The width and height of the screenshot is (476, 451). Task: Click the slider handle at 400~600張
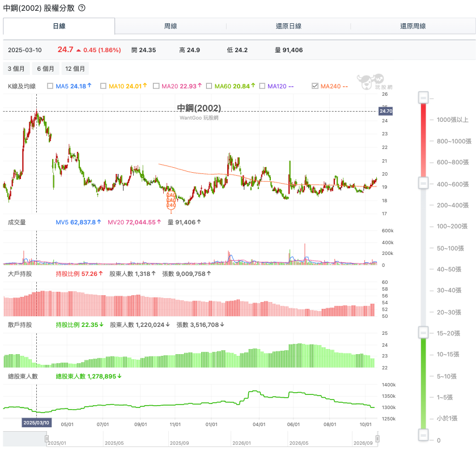[423, 183]
